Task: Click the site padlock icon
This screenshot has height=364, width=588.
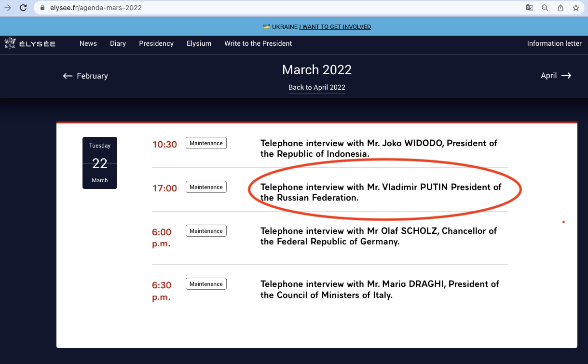Action: [43, 8]
